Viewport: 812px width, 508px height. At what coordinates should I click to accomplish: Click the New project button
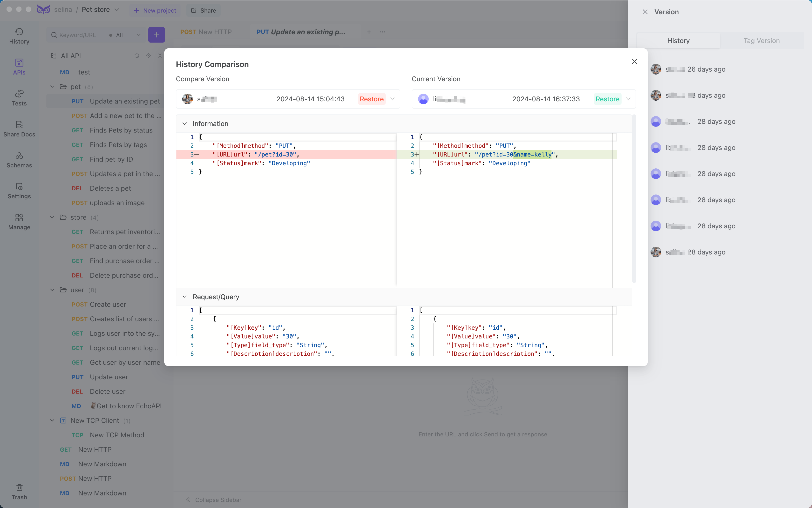155,10
